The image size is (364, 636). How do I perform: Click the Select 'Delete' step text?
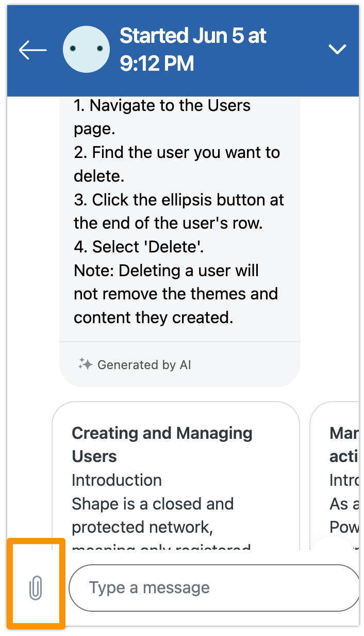pos(139,247)
